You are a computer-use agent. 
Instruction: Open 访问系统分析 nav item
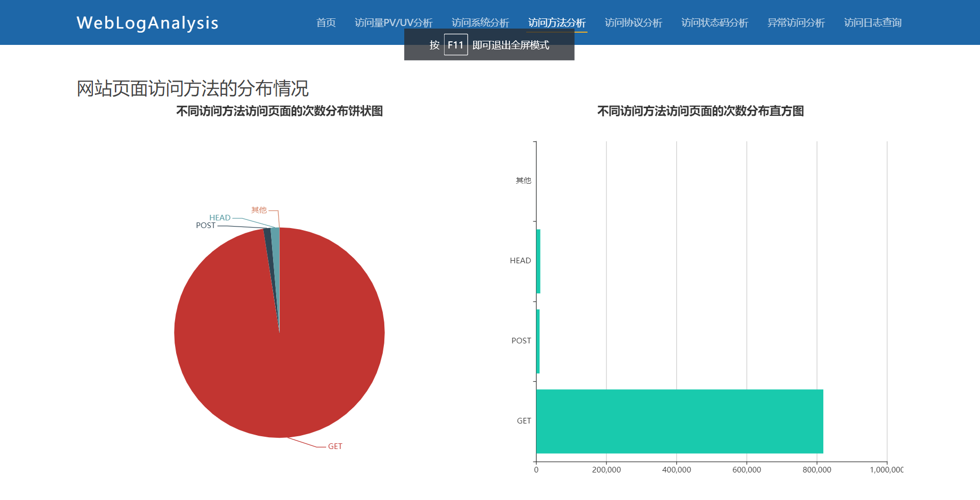(x=480, y=22)
